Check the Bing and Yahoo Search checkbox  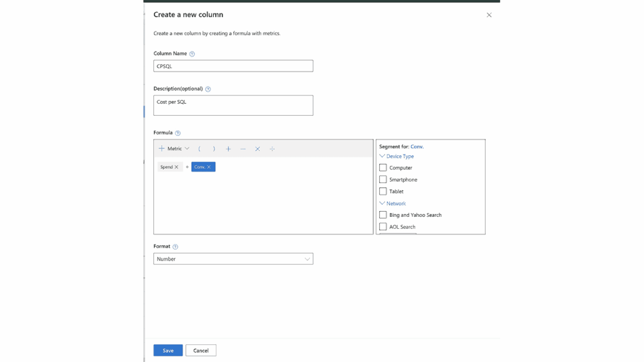[383, 214]
